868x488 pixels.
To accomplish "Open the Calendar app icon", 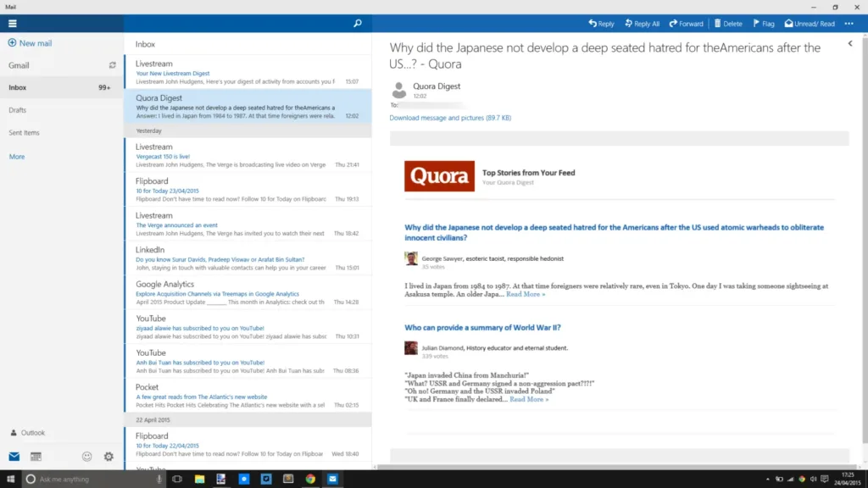I will click(x=36, y=457).
